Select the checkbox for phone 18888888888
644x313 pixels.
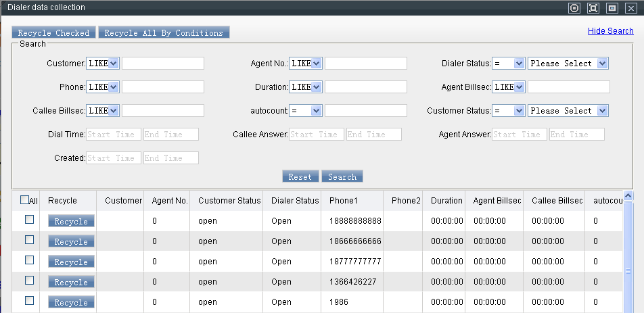pos(29,220)
